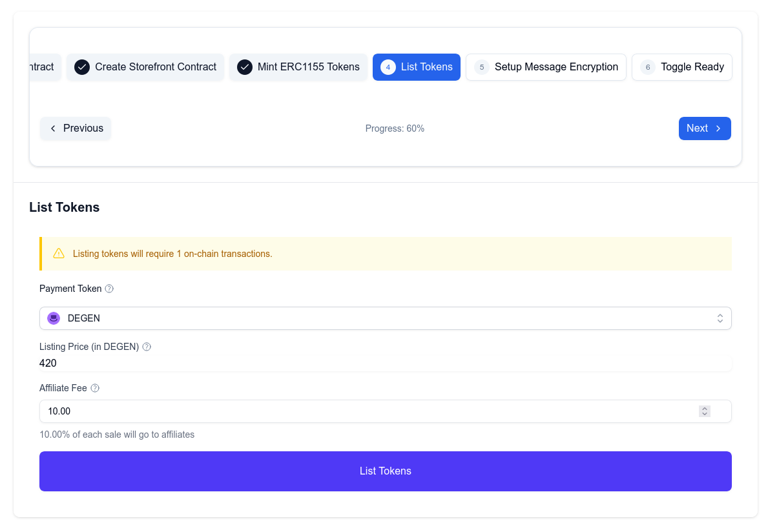Image resolution: width=768 pixels, height=532 pixels.
Task: Open the Payment Token dropdown
Action: [720, 318]
